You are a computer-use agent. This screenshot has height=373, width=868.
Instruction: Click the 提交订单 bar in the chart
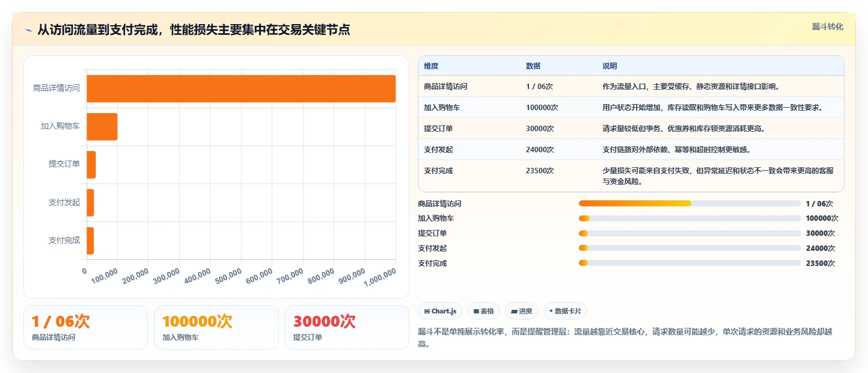pyautogui.click(x=91, y=164)
